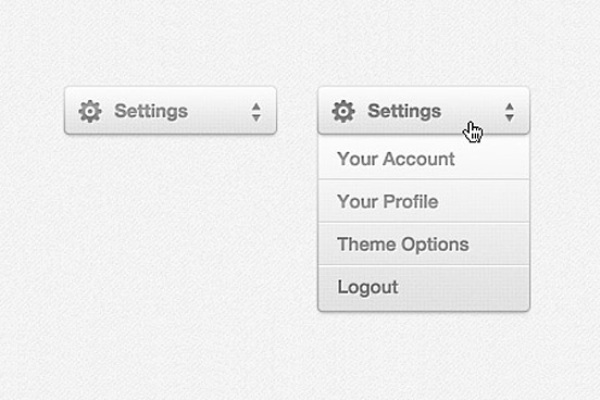Click the gear icon in the collapsed Settings dropdown
The height and width of the screenshot is (400, 600).
(90, 111)
